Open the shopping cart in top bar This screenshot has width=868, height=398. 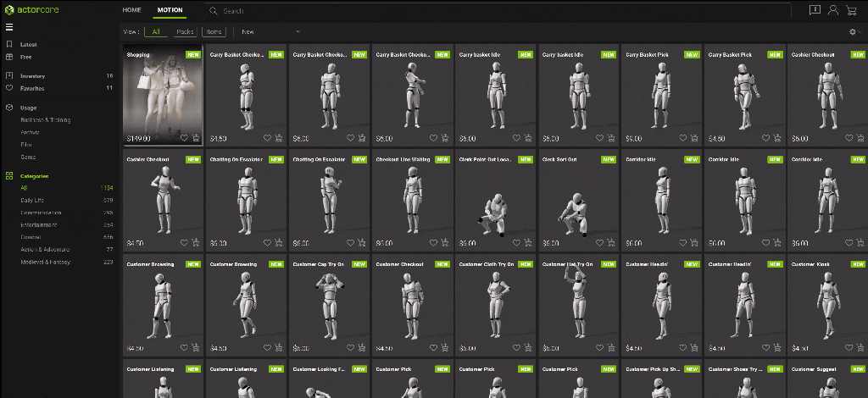pos(852,10)
